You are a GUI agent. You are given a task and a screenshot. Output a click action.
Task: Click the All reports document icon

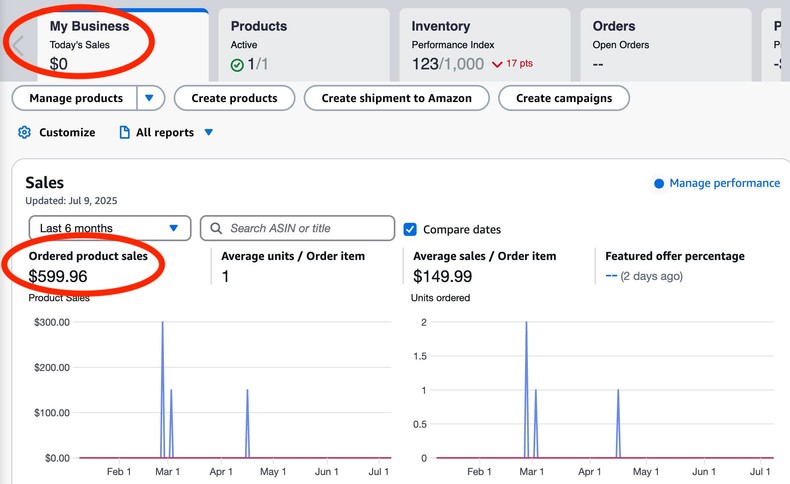click(x=125, y=132)
